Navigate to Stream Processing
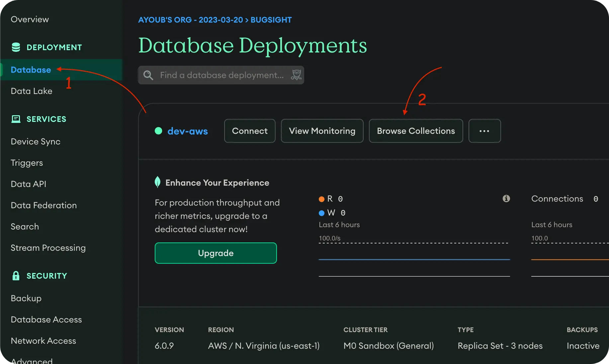The image size is (609, 364). (x=48, y=248)
